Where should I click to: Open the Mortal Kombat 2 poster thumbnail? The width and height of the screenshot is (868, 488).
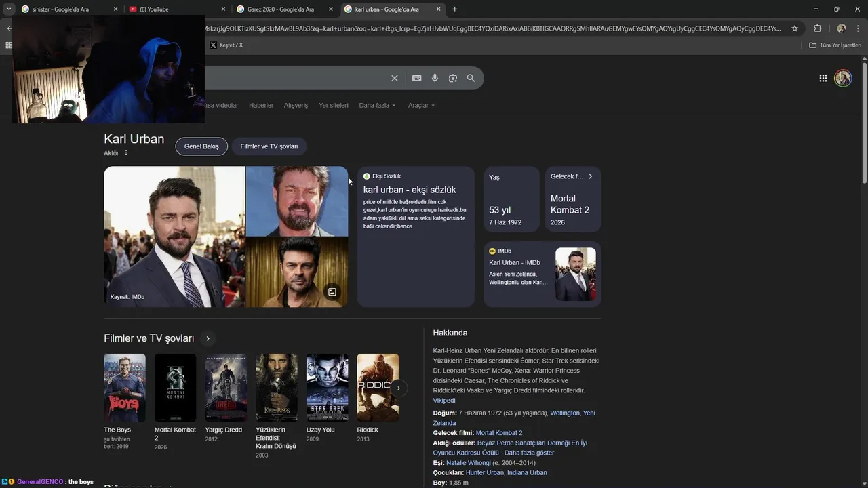tap(175, 388)
